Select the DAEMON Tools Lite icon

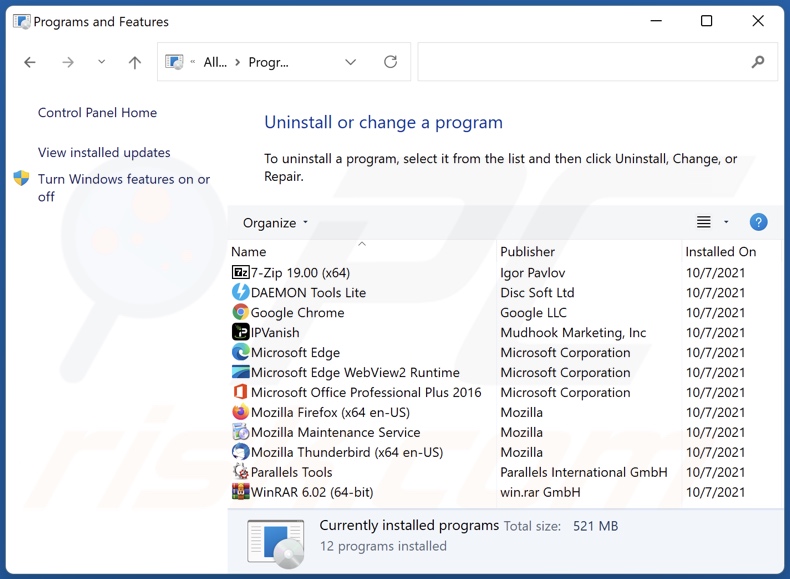pyautogui.click(x=240, y=293)
